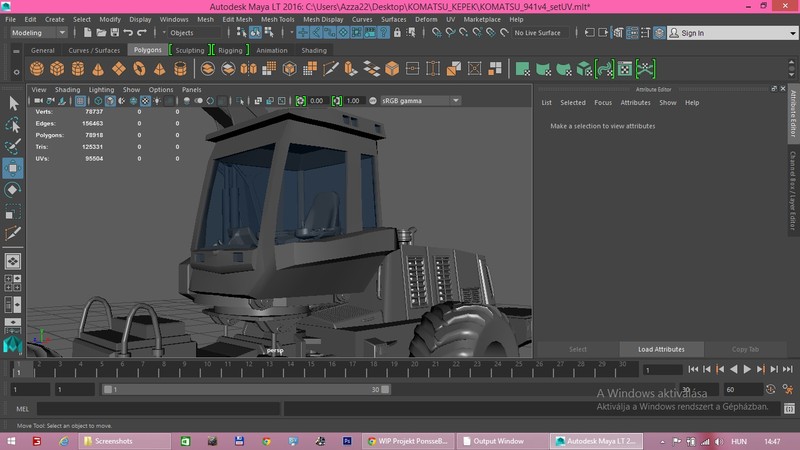
Task: Click the range slider start handle
Action: coord(108,389)
